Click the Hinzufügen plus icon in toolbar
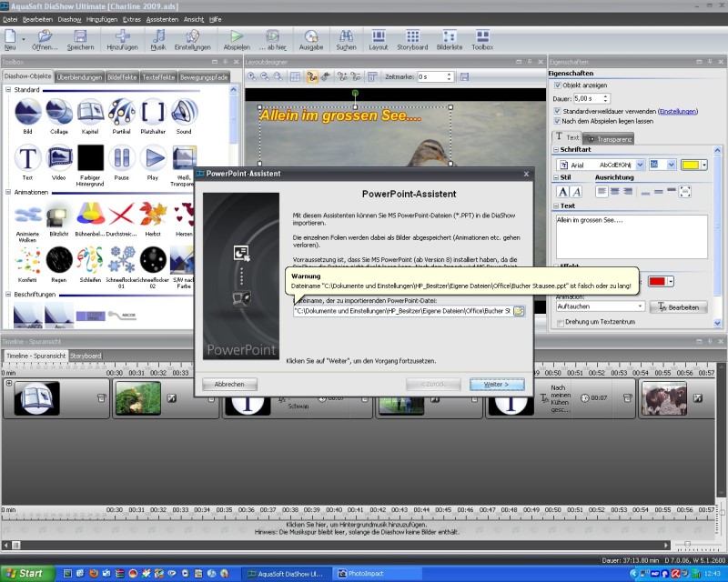728x582 pixels. click(x=121, y=36)
